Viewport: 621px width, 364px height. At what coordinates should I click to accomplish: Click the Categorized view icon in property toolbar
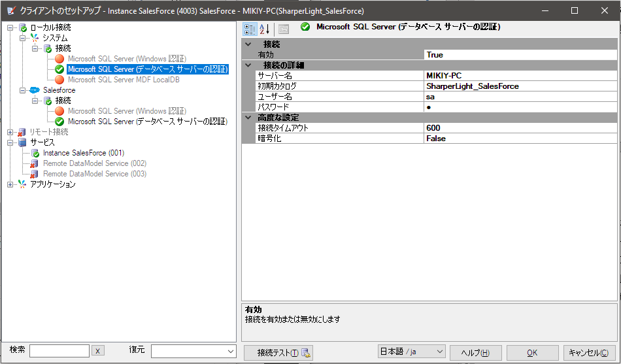[250, 29]
